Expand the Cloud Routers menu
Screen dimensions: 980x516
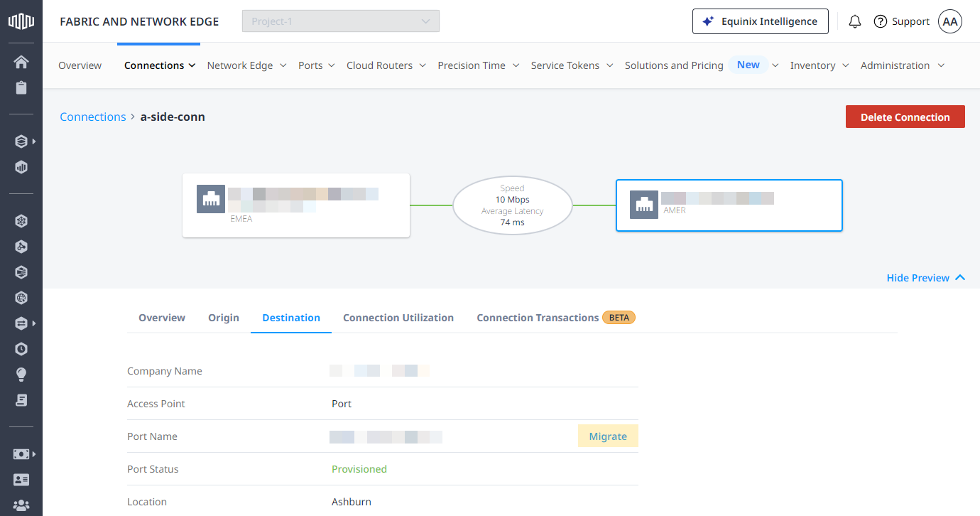click(x=386, y=65)
